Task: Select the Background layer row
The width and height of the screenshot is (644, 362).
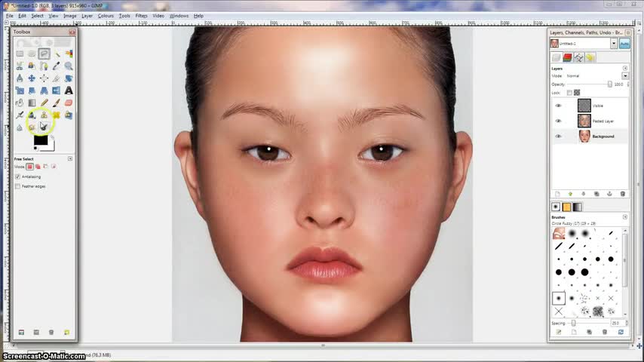Action: click(x=590, y=136)
